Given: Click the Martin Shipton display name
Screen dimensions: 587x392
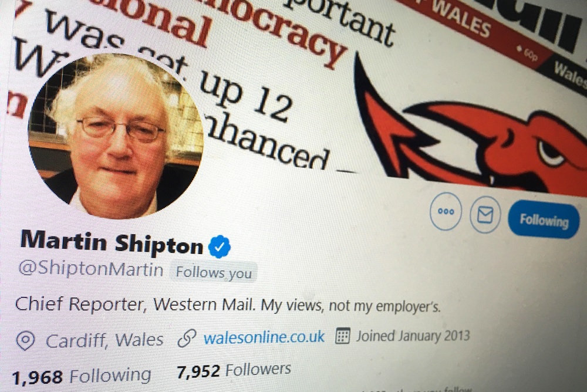Looking at the screenshot, I should [x=112, y=242].
